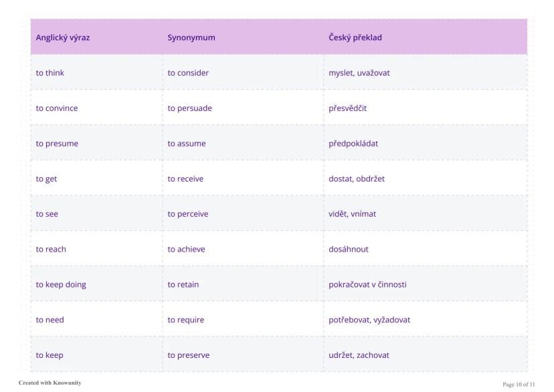Viewport: 554px width, 392px height.
Task: Select the 'to persuade' synonym
Action: point(189,108)
